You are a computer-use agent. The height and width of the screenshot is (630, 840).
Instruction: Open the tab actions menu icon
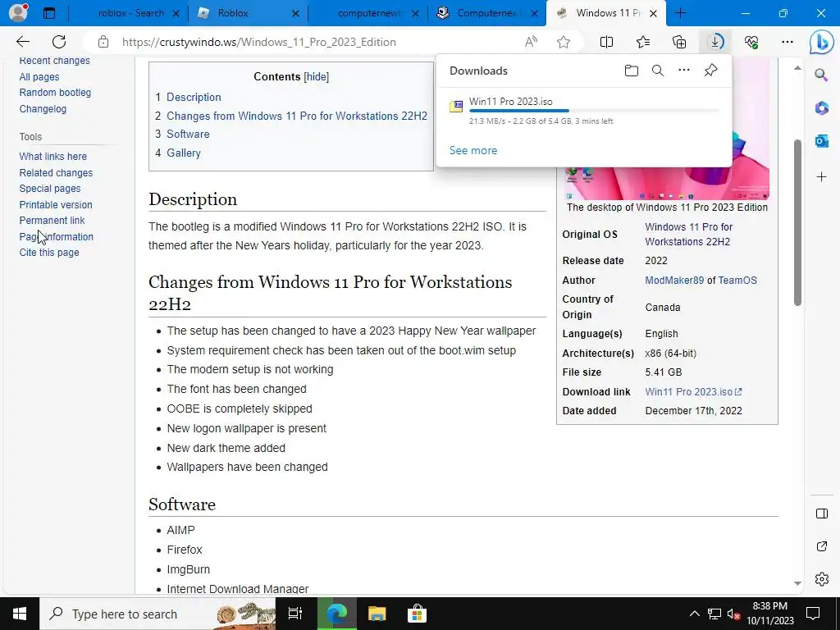point(48,13)
